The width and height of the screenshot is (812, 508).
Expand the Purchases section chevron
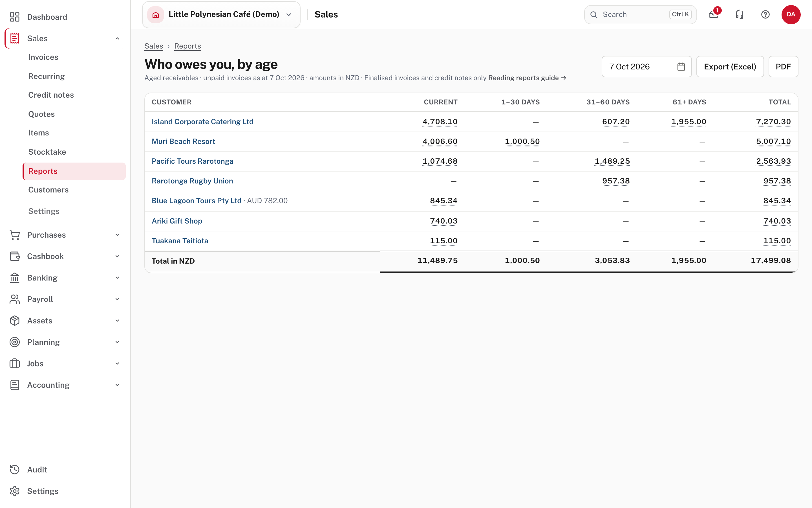117,235
